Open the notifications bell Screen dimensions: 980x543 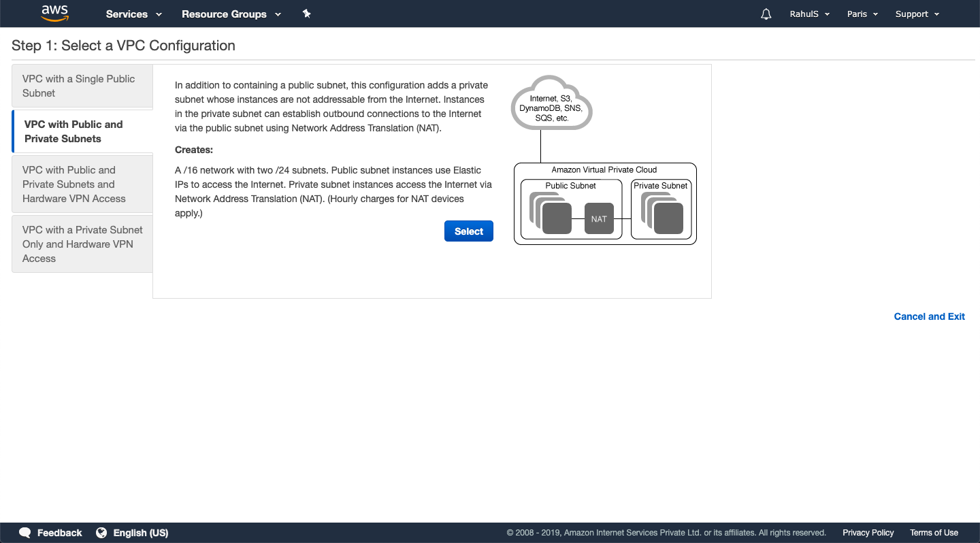click(x=766, y=14)
